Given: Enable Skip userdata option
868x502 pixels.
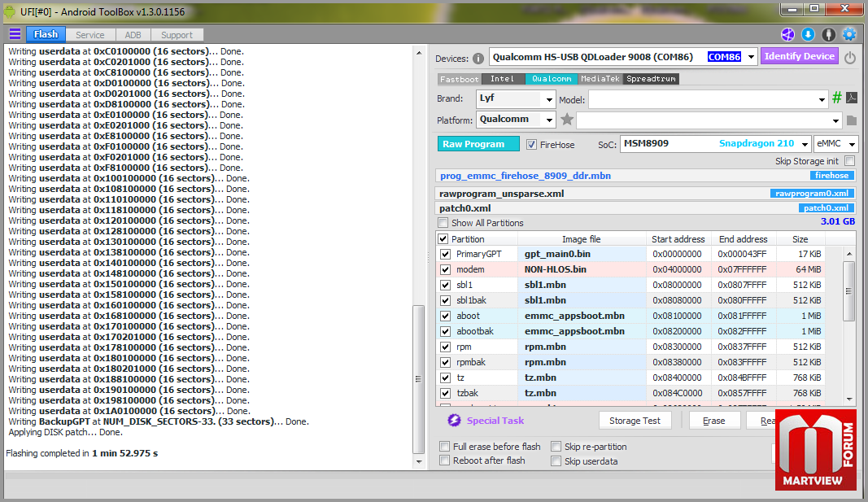Looking at the screenshot, I should [556, 461].
